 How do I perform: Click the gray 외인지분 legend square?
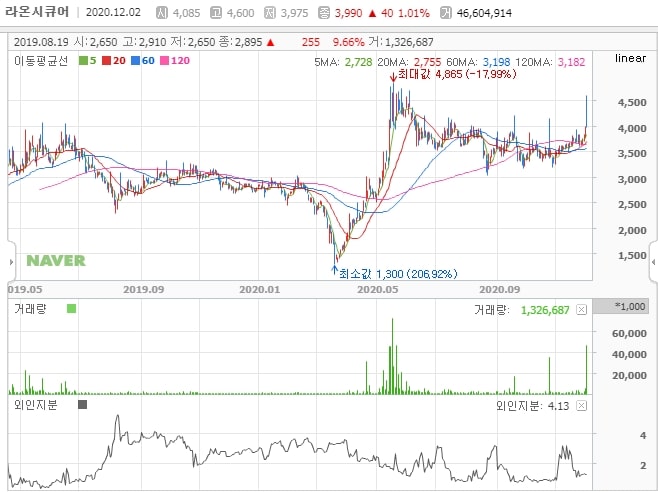pos(82,405)
